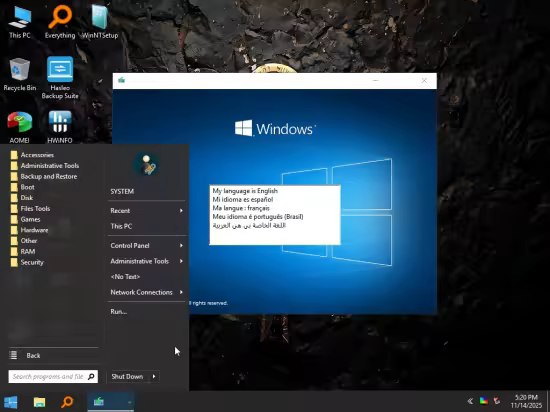Open the Boot folder
The height and width of the screenshot is (412, 550).
click(22, 187)
